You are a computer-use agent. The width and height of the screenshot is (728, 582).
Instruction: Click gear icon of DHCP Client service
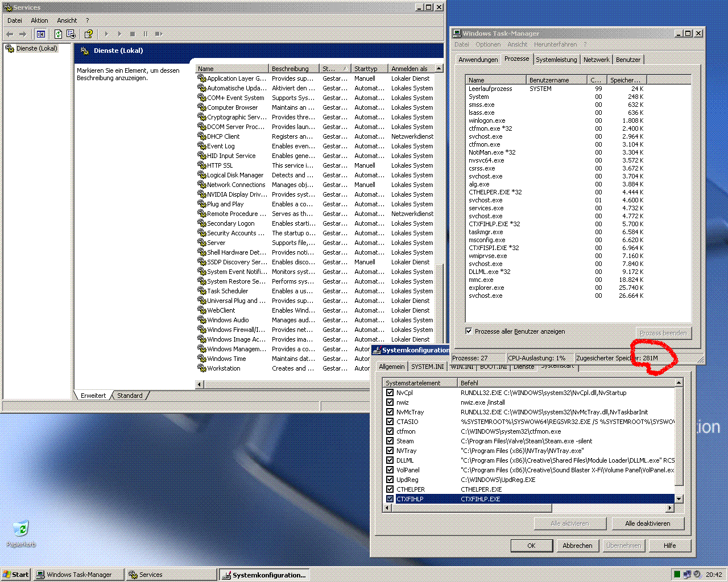[x=201, y=136]
